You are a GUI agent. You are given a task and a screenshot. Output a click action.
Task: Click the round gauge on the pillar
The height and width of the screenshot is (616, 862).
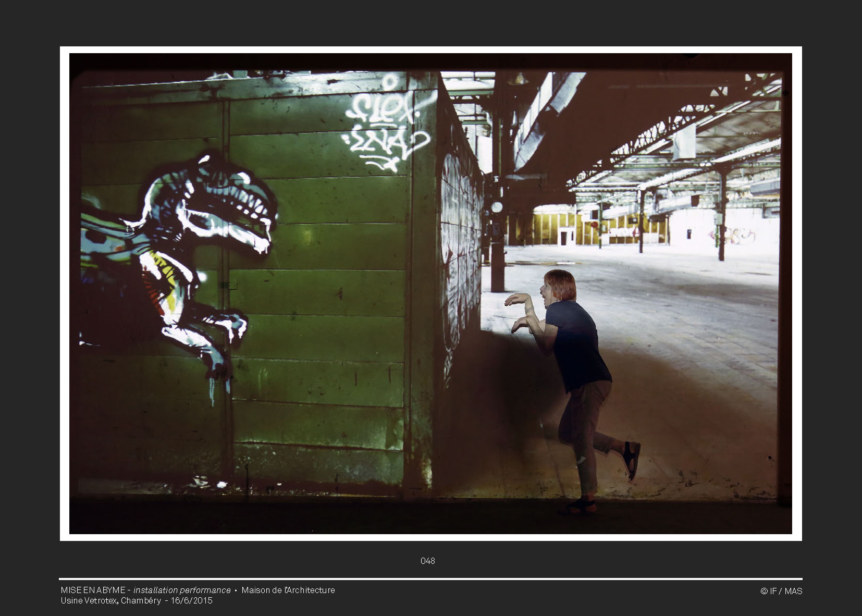tap(497, 207)
